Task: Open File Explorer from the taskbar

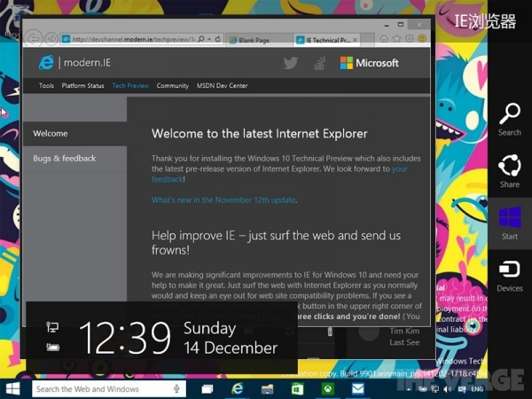Action: click(268, 389)
